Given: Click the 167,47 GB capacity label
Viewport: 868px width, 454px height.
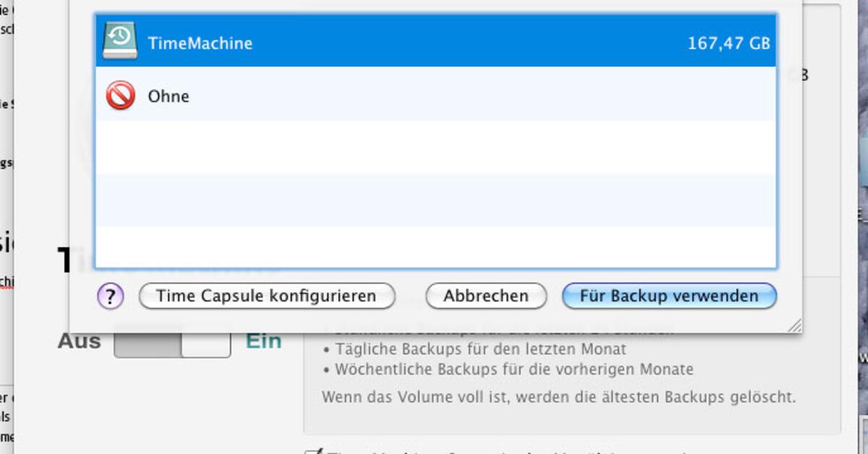Looking at the screenshot, I should pos(728,43).
